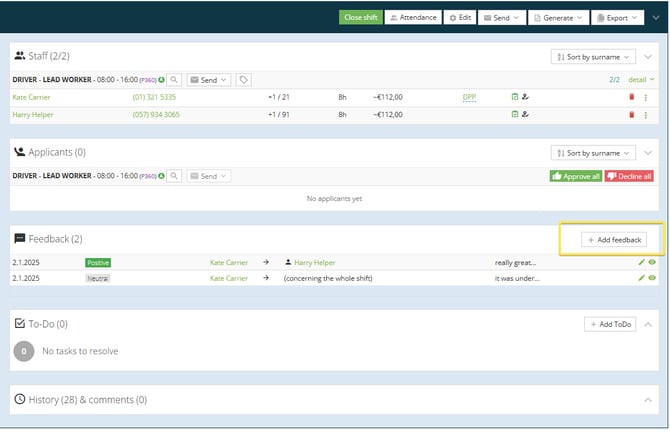This screenshot has width=670, height=434.
Task: Open Staff Sort by surname dropdown
Action: [592, 56]
